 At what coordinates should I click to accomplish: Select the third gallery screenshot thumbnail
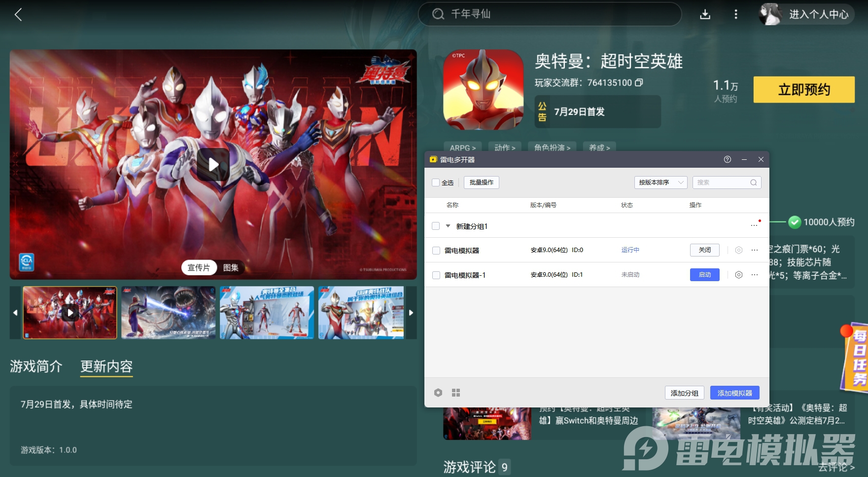267,313
